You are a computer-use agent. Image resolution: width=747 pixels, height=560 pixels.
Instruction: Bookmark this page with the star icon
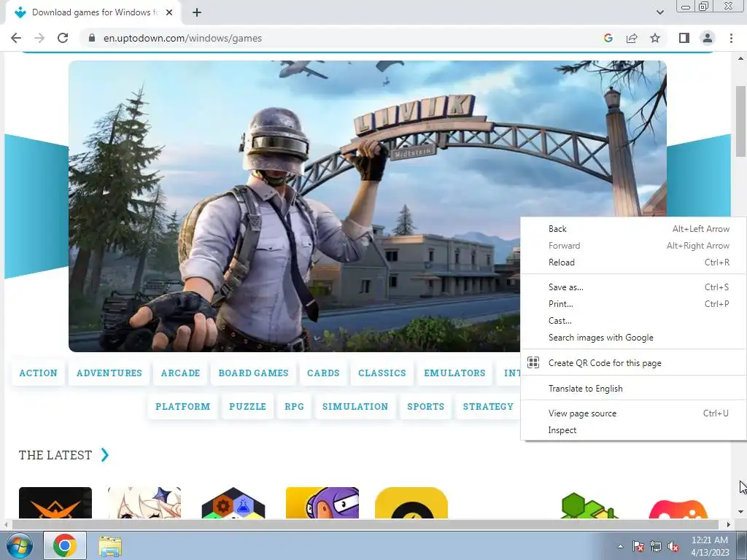click(x=655, y=38)
